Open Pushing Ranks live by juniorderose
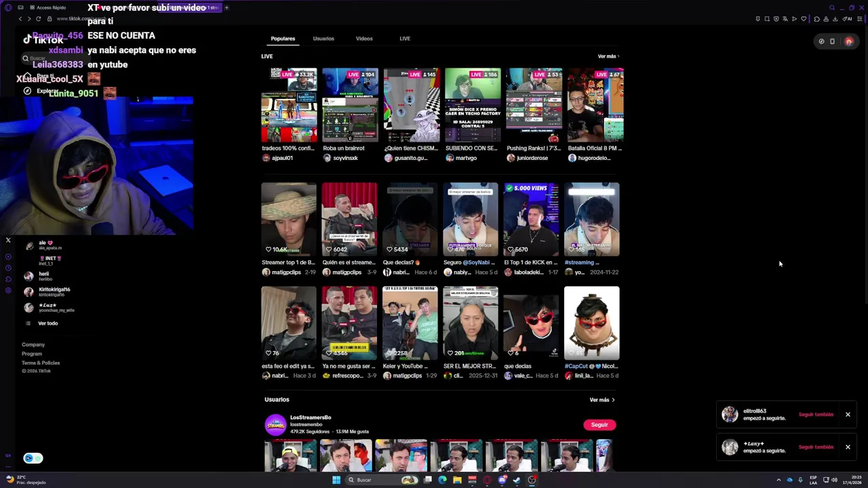 tap(534, 104)
